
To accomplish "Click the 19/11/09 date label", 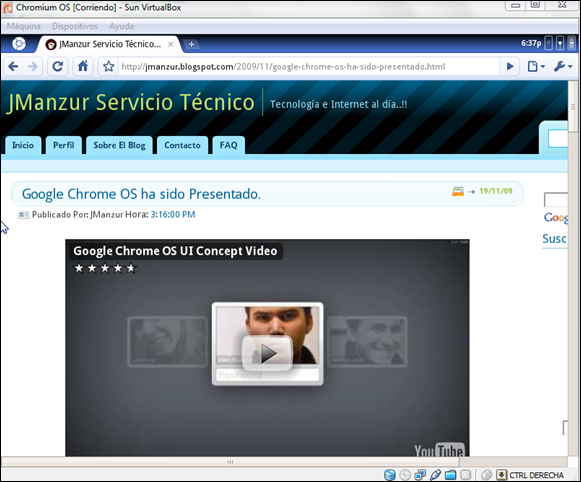I will tap(496, 191).
